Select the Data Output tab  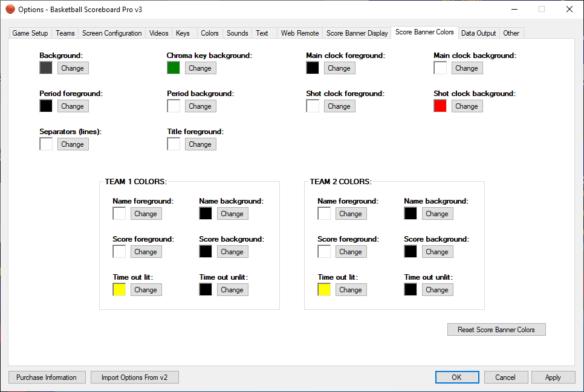(x=478, y=33)
